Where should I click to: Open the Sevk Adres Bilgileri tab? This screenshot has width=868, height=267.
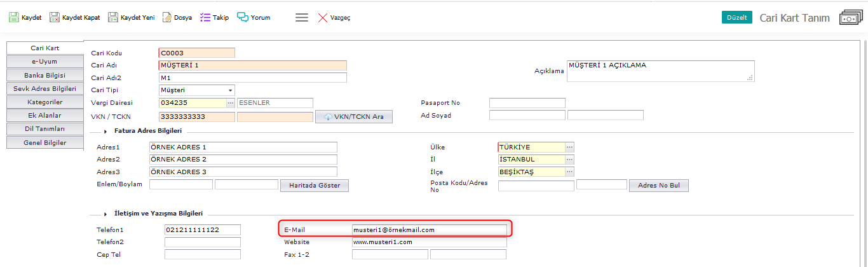(45, 88)
